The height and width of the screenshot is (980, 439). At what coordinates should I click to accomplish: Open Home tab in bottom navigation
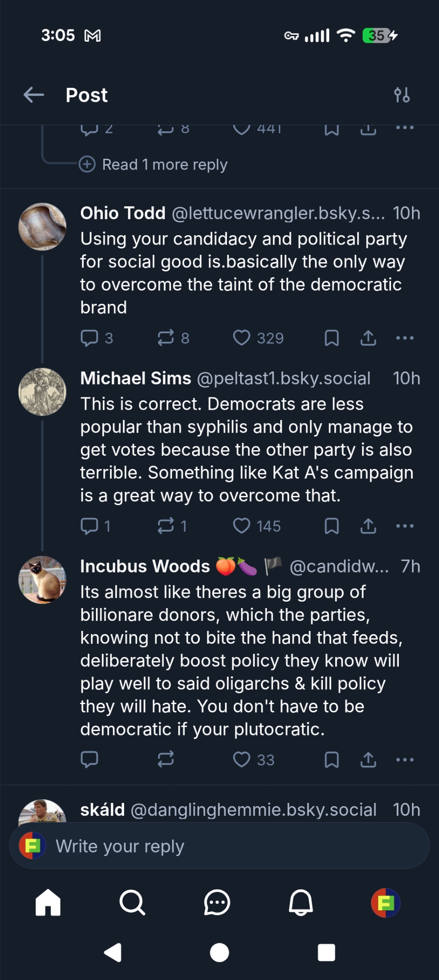coord(48,903)
